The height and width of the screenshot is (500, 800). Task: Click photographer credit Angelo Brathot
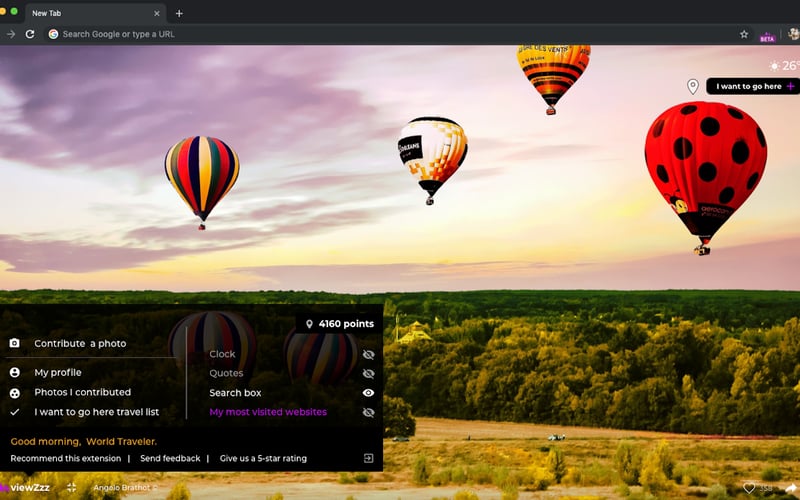pos(126,488)
